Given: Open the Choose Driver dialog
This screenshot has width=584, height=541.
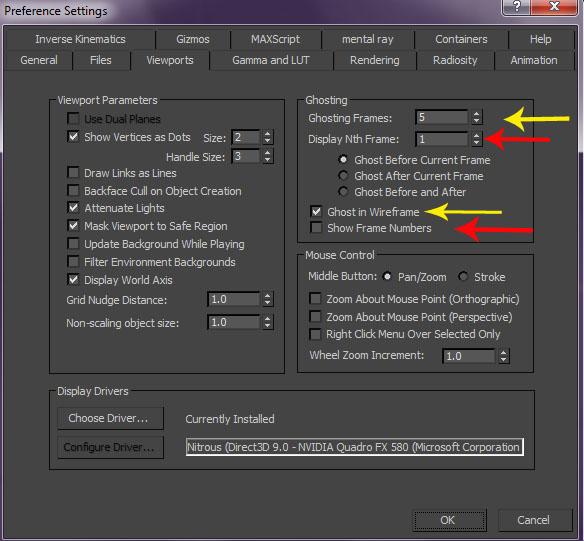Looking at the screenshot, I should click(x=110, y=418).
